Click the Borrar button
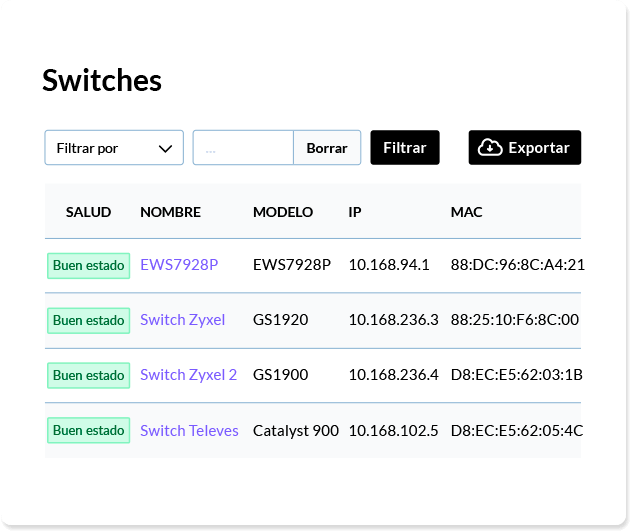631x532 pixels. [x=327, y=148]
